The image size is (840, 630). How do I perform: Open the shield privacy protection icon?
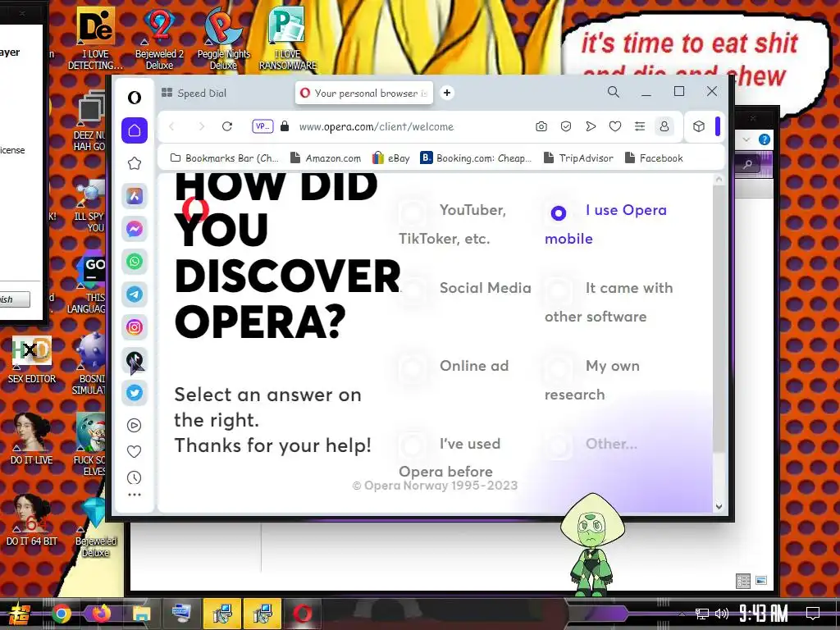coord(566,126)
